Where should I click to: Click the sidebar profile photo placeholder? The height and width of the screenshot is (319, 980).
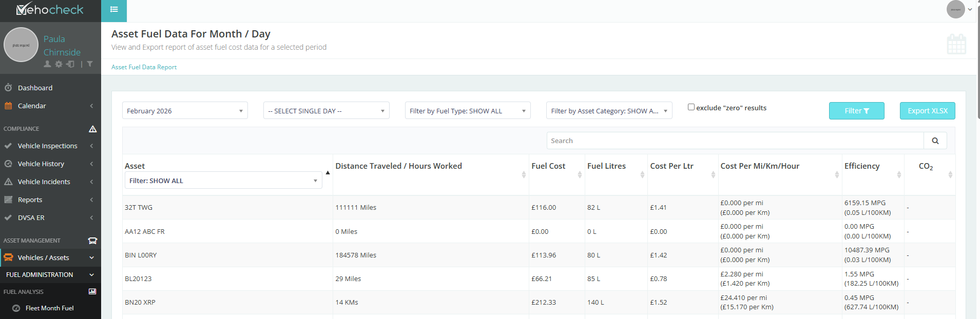(x=21, y=45)
